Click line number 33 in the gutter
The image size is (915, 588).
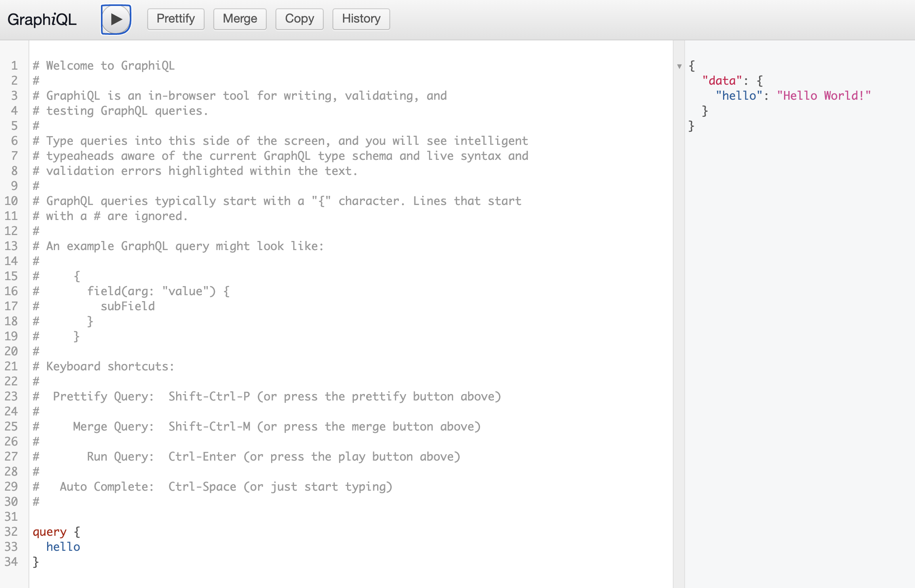[x=12, y=546]
